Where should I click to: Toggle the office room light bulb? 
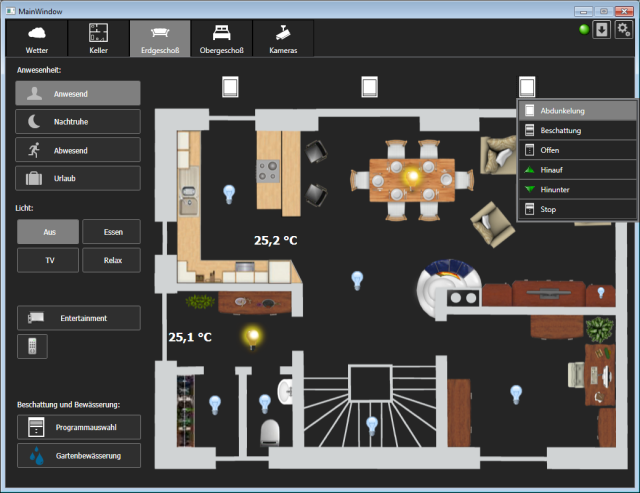[516, 394]
